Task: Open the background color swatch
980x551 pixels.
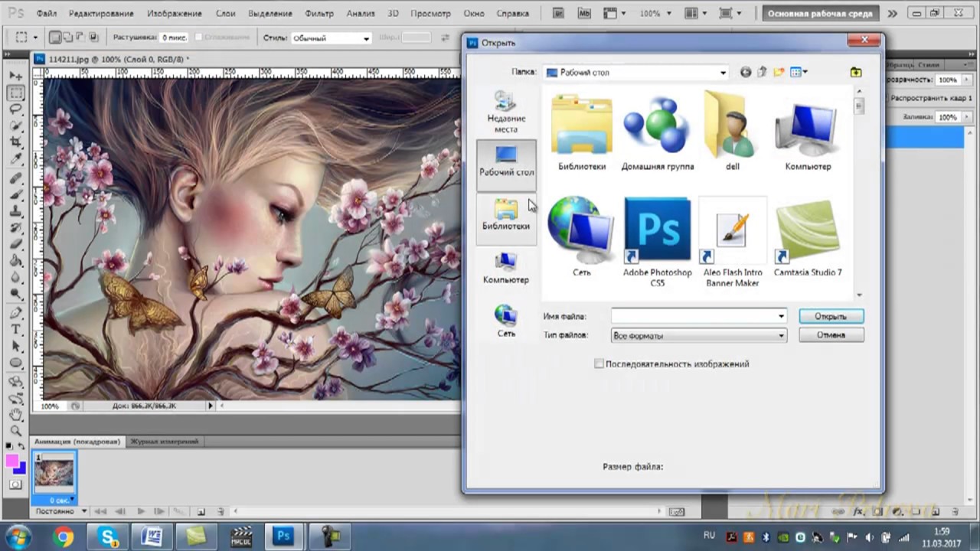Action: [x=19, y=468]
